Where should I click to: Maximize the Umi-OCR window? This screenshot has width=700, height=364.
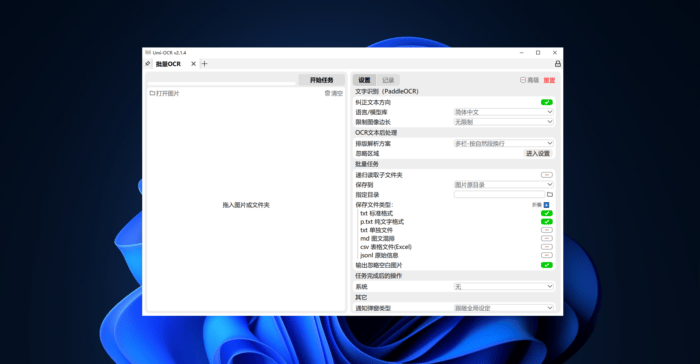[538, 53]
